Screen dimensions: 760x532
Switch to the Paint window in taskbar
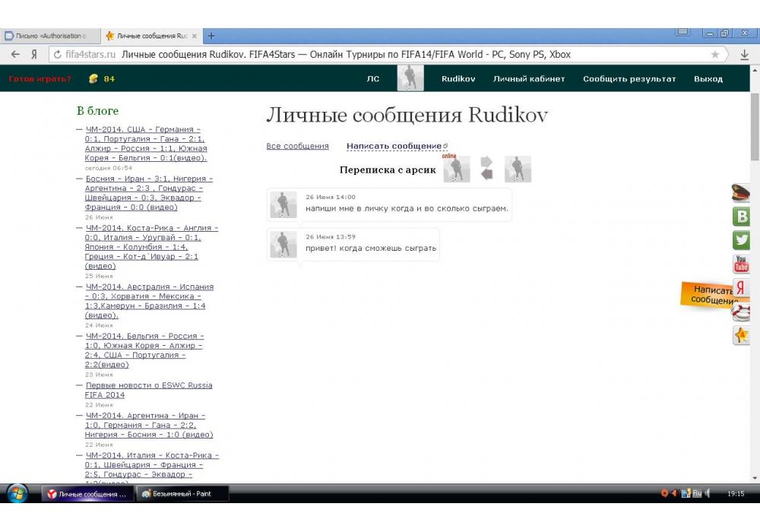pyautogui.click(x=182, y=494)
